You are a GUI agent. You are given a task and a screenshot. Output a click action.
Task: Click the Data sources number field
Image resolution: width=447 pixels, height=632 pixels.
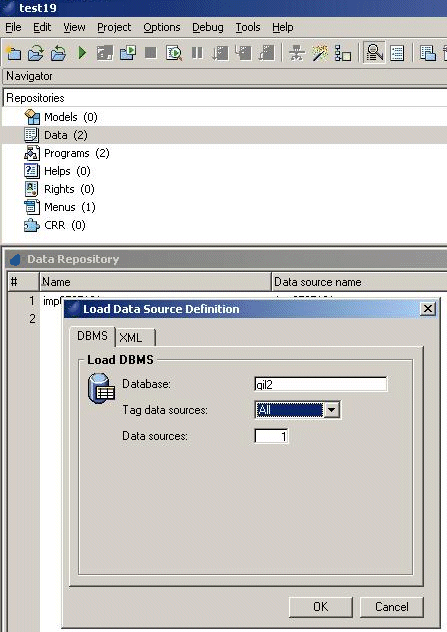click(x=271, y=436)
